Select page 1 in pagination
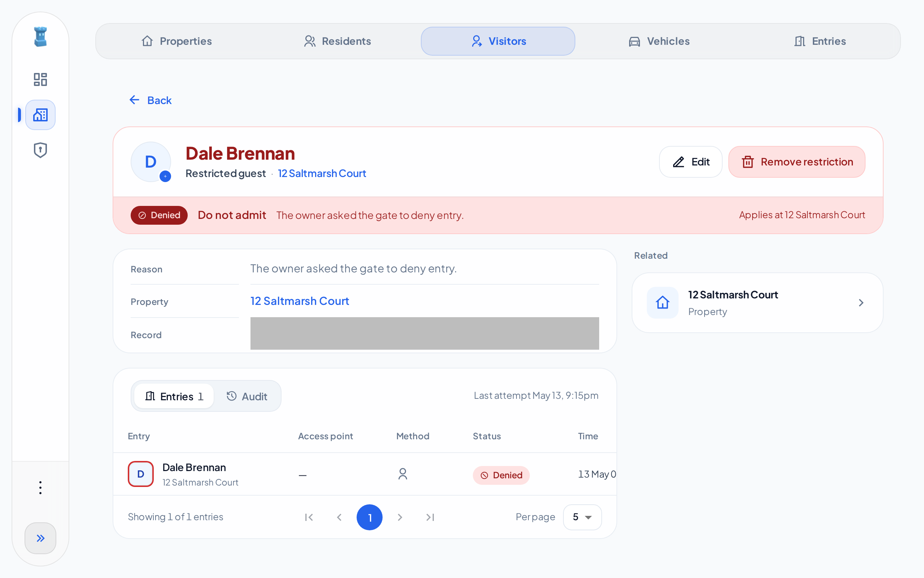 coord(370,517)
